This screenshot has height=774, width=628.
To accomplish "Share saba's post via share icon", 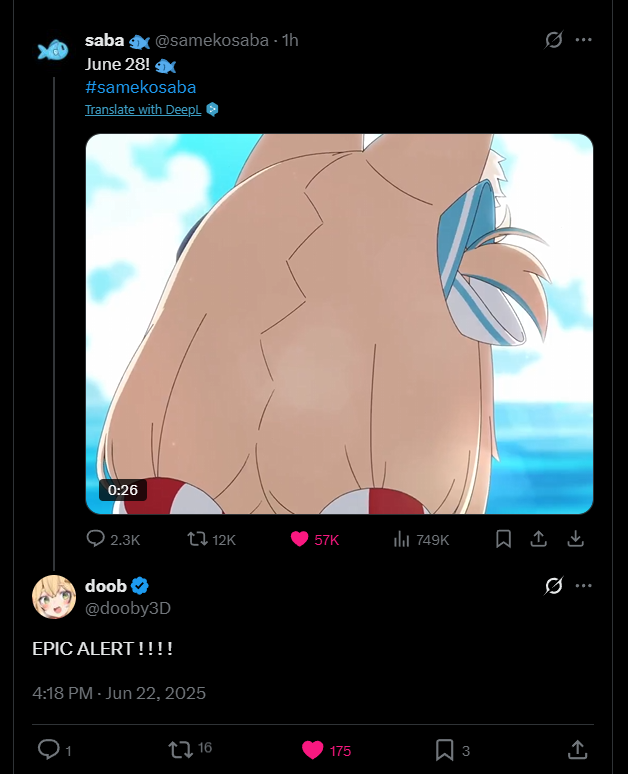I will 538,539.
